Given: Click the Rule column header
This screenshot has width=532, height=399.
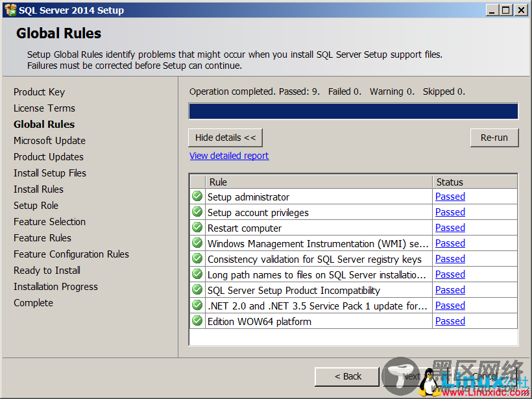Looking at the screenshot, I should click(319, 182).
